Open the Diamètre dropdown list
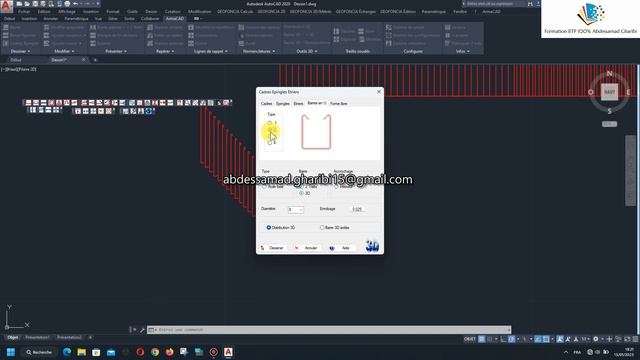 tap(301, 209)
